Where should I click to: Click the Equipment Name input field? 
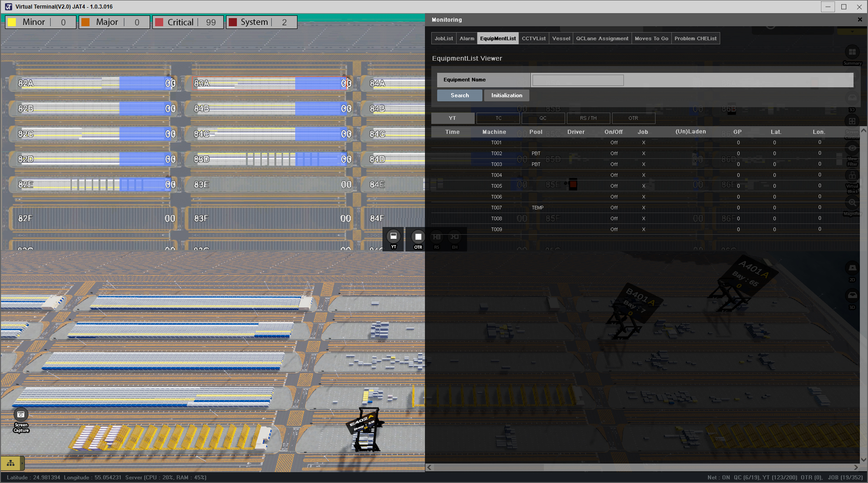[x=578, y=80]
